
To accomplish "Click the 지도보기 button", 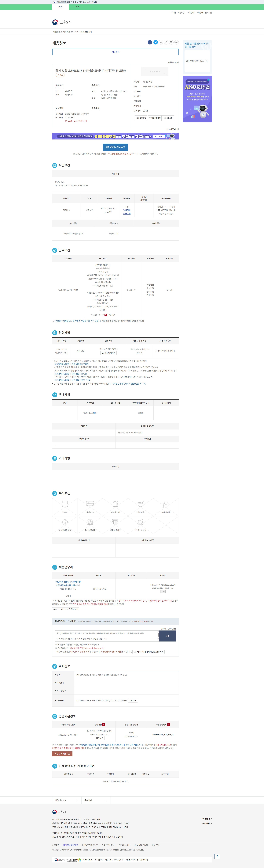I will coord(133,701).
